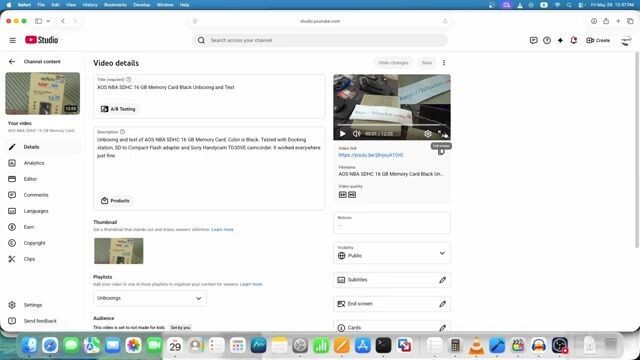Click the title help question icon

point(129,79)
